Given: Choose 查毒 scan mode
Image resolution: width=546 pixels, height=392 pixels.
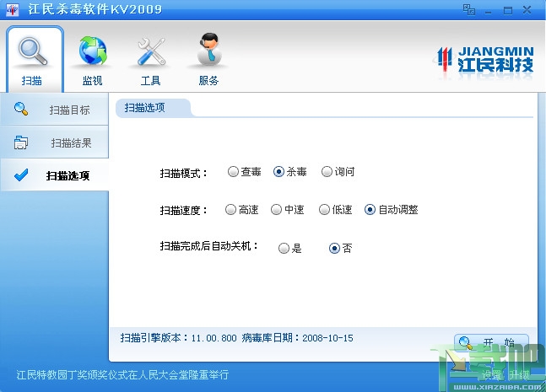Looking at the screenshot, I should tap(244, 171).
